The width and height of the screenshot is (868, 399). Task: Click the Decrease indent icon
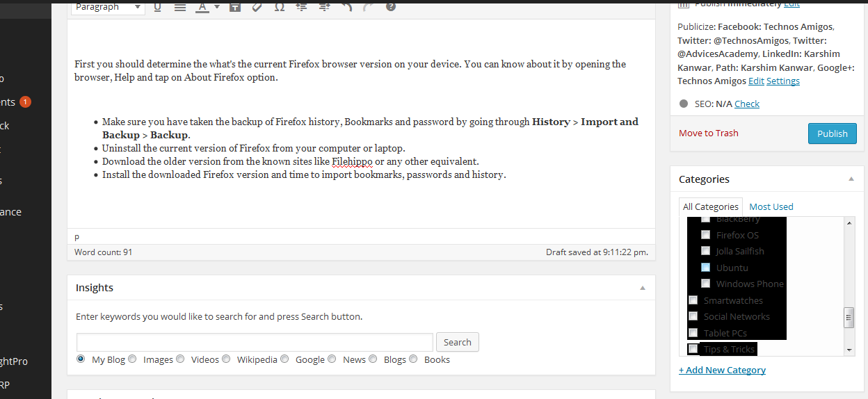tap(301, 7)
